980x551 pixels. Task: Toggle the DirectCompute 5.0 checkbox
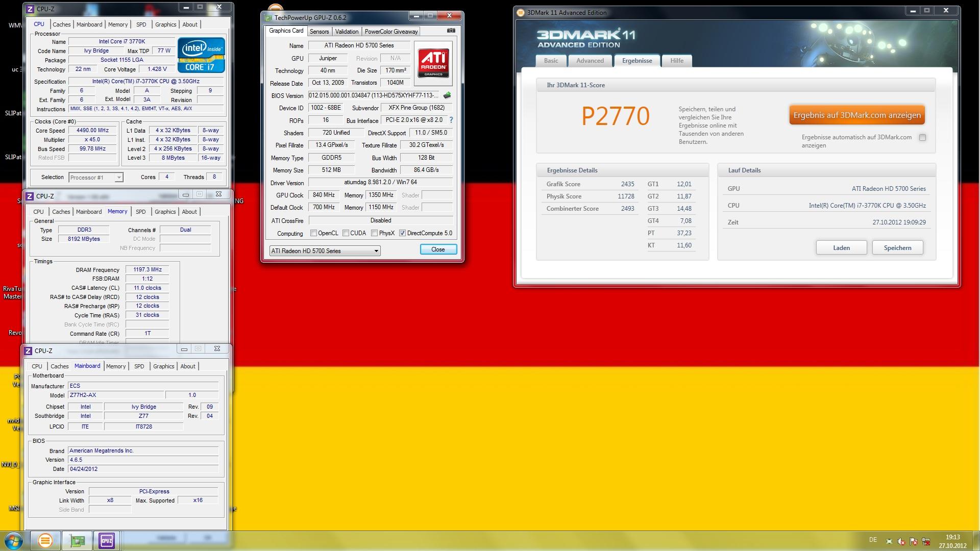(x=402, y=233)
